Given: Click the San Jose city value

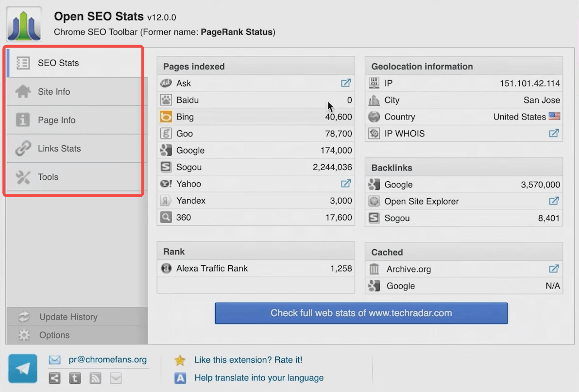Looking at the screenshot, I should click(x=542, y=100).
